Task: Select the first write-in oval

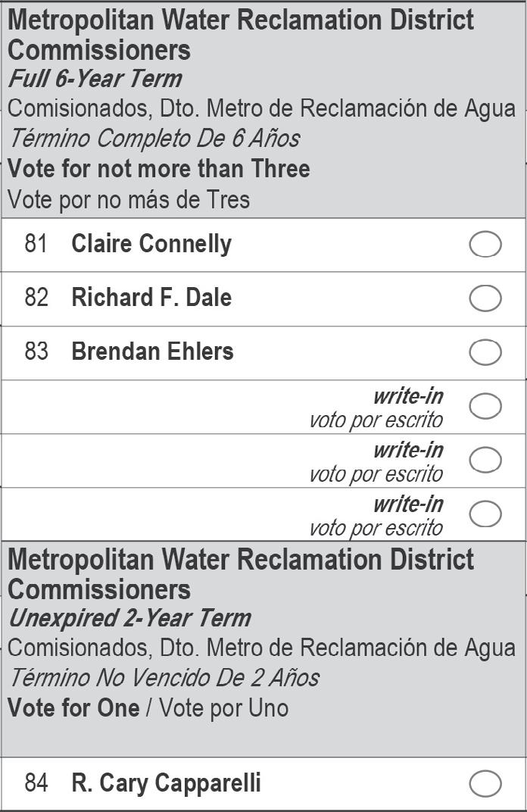Action: pos(485,406)
